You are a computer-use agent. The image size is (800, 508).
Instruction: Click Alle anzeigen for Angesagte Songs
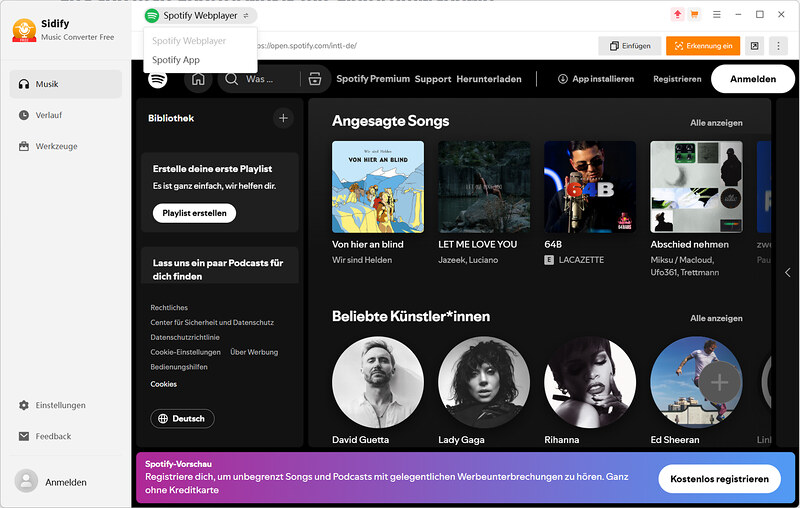pos(716,123)
